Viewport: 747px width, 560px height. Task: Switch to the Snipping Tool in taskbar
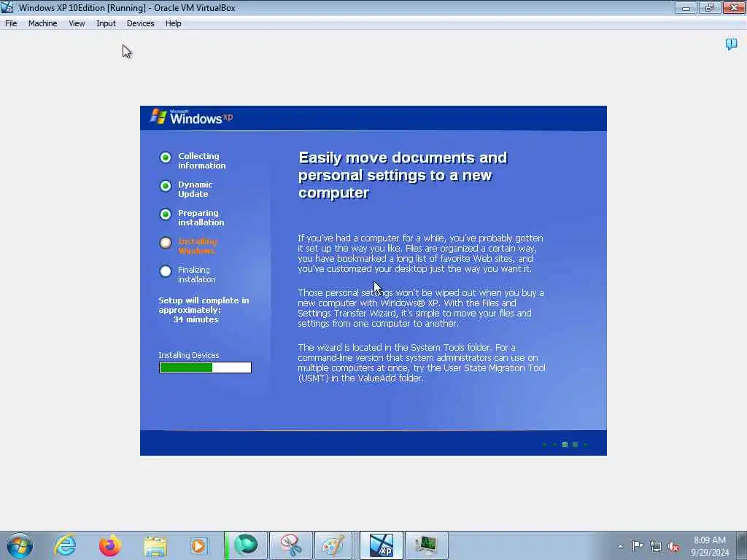290,545
